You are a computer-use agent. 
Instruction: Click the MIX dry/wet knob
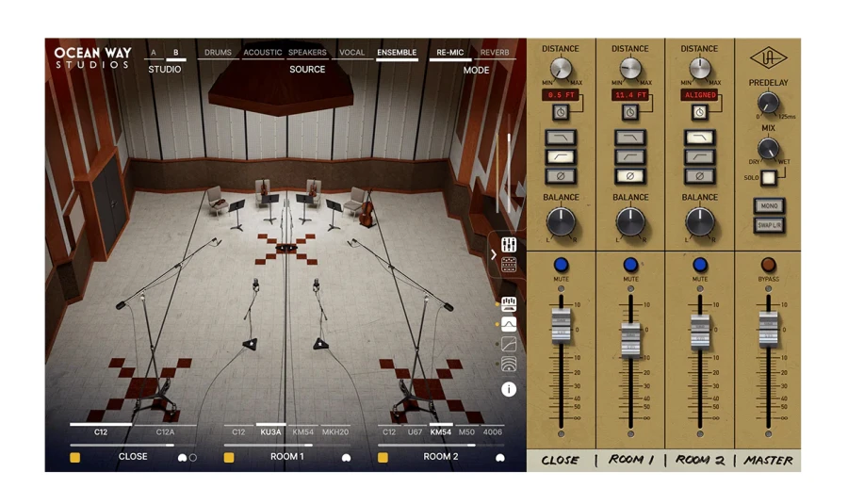(768, 148)
